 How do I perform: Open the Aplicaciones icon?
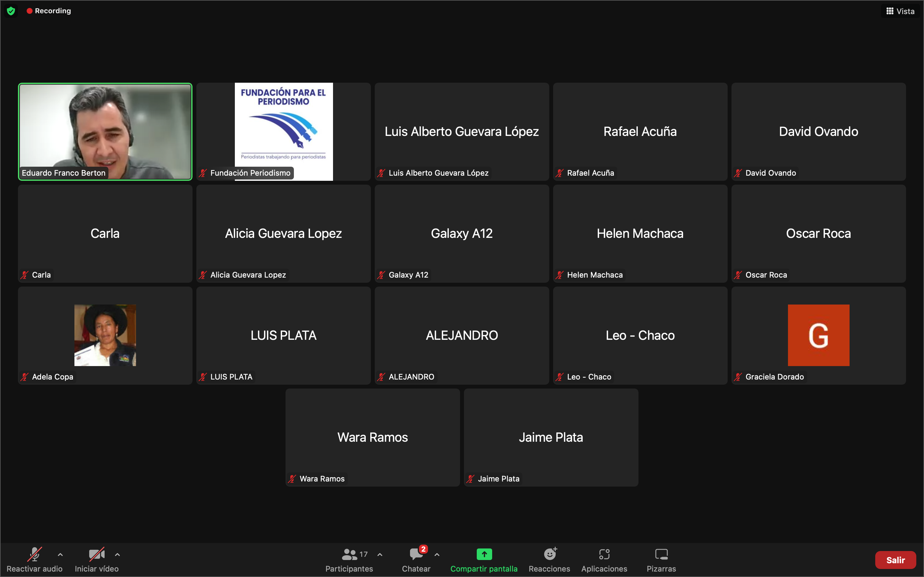point(604,554)
